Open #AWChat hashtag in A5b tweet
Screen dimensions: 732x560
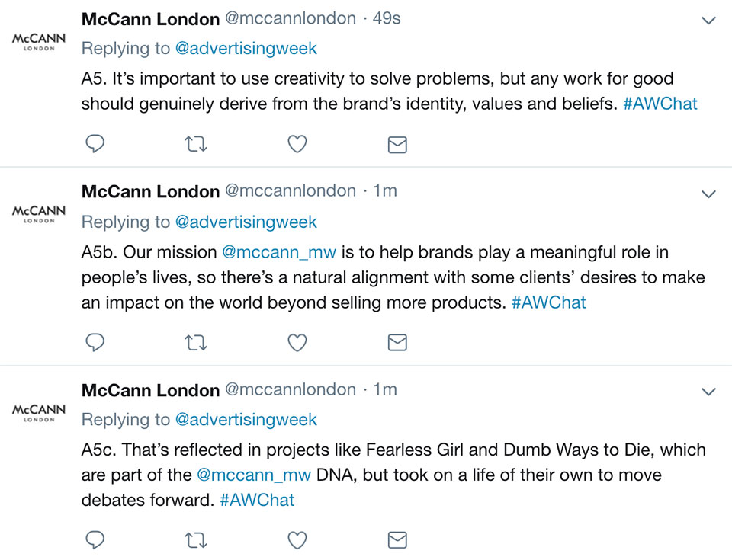(548, 302)
